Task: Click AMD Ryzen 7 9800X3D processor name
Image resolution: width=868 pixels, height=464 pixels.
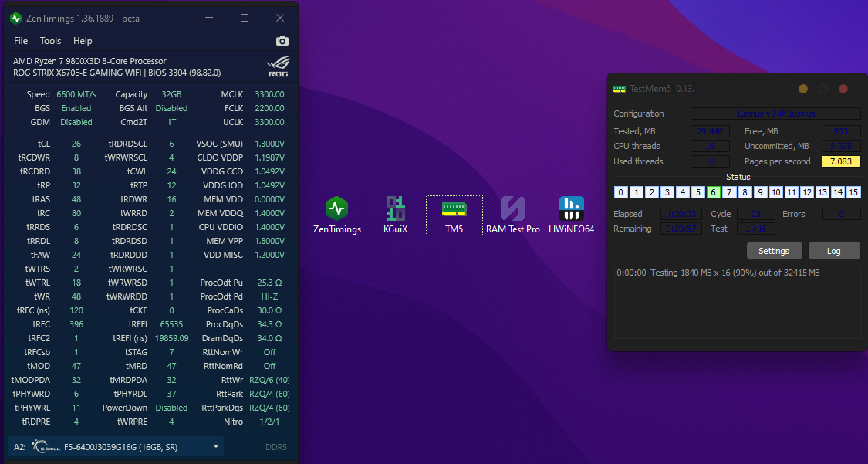Action: [90, 61]
